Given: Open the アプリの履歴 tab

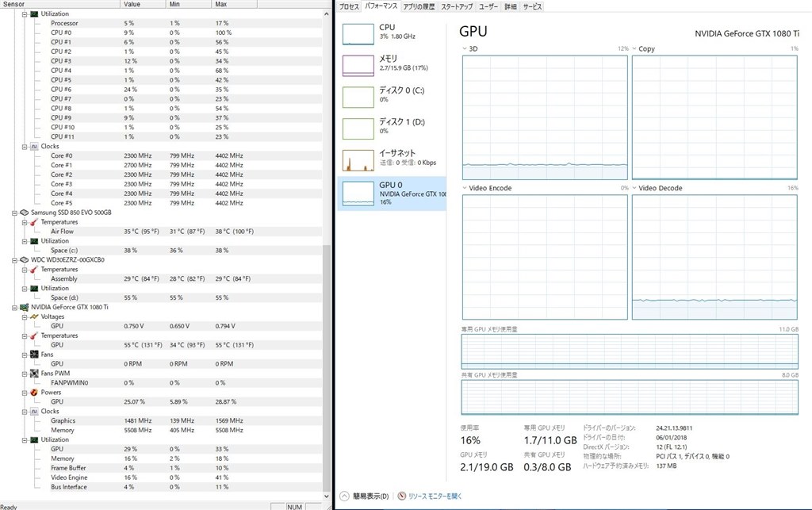Looking at the screenshot, I should coord(419,6).
